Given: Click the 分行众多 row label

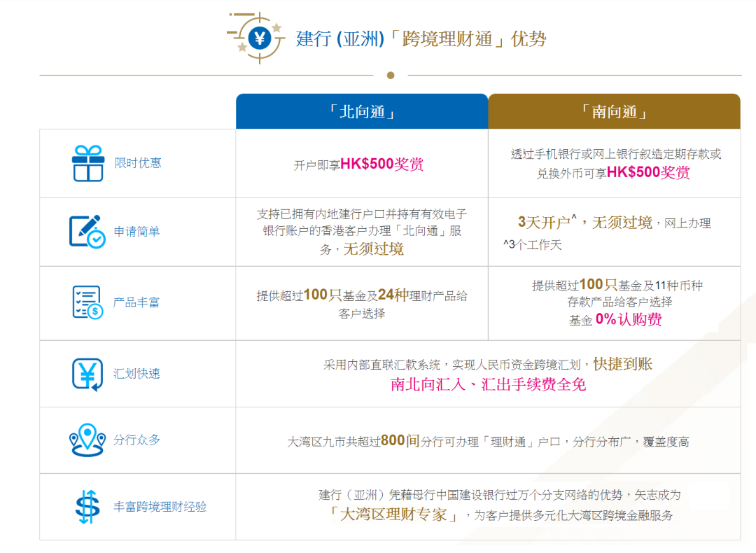Looking at the screenshot, I should pyautogui.click(x=137, y=440).
